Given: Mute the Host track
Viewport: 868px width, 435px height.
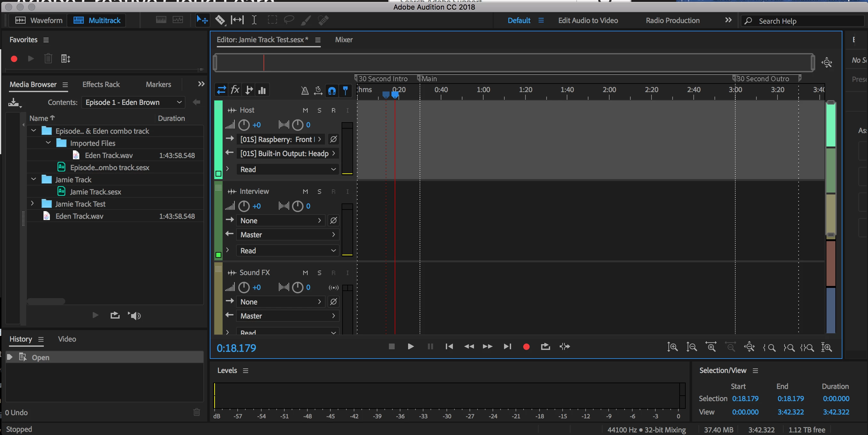Looking at the screenshot, I should click(x=305, y=110).
